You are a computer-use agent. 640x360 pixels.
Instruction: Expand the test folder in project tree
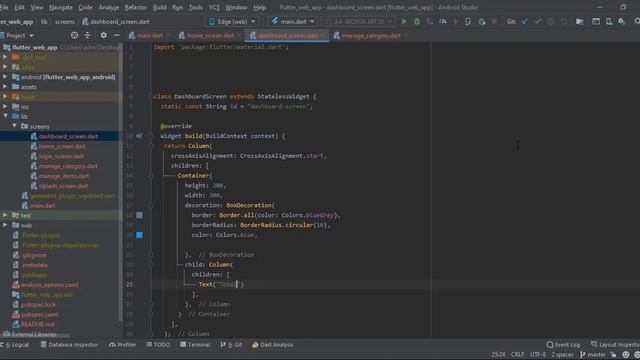click(x=5, y=215)
